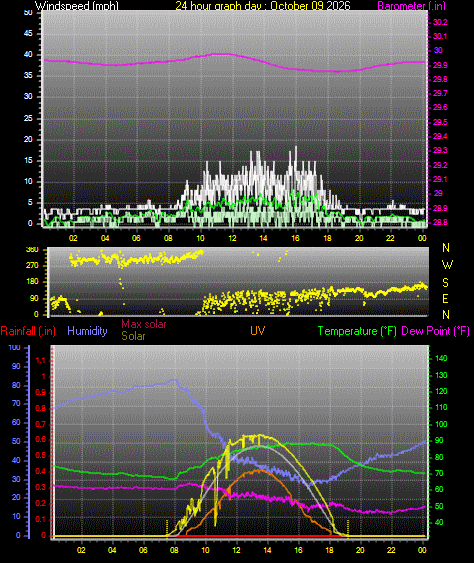Click the 270 degree axis label
The height and width of the screenshot is (563, 474).
click(x=32, y=266)
